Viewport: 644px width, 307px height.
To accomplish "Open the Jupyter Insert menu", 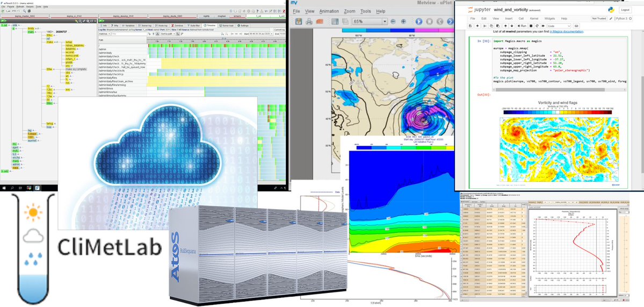I will [509, 18].
